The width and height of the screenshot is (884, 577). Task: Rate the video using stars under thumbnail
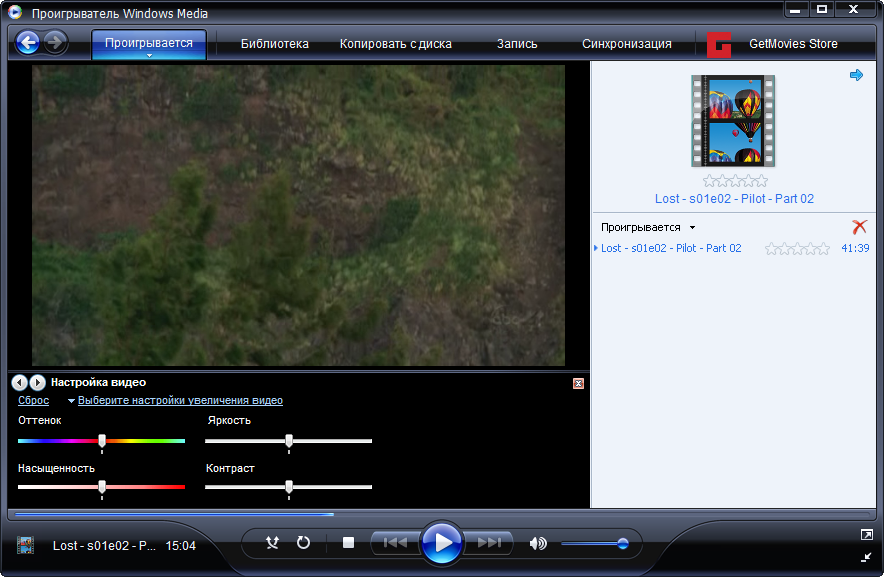pos(735,181)
